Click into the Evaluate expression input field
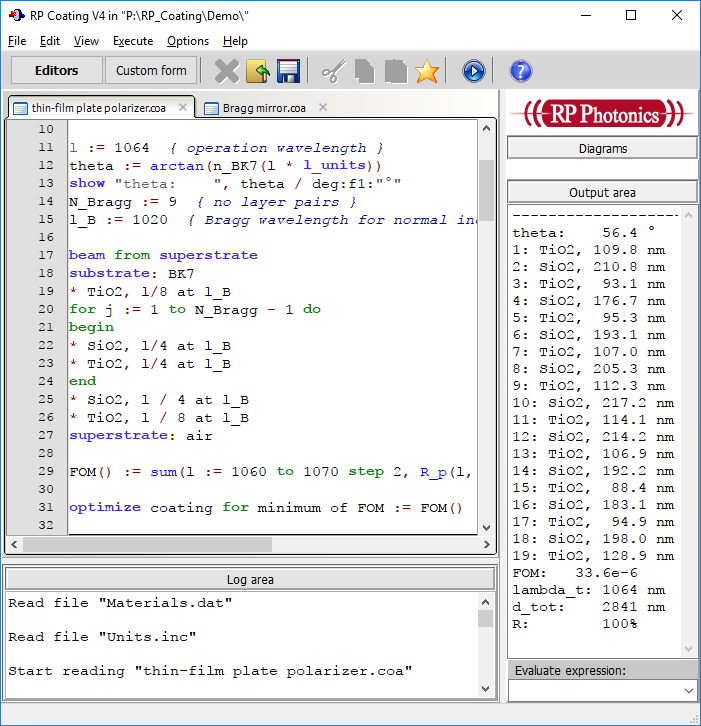This screenshot has height=726, width=701. click(x=595, y=691)
